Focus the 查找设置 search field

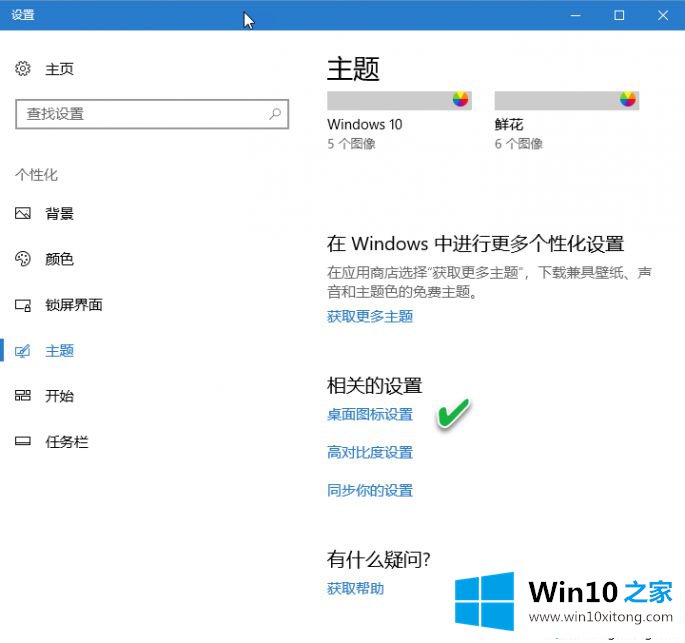[152, 114]
